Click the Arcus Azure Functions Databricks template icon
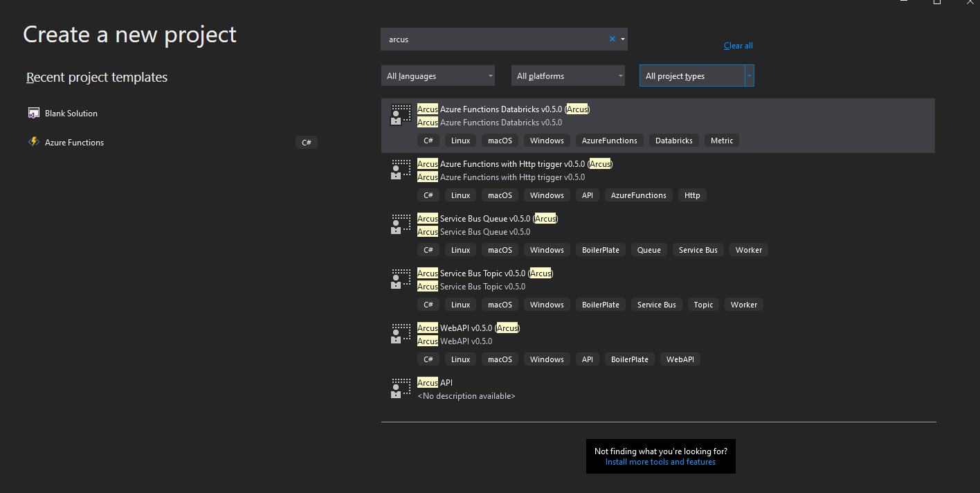This screenshot has height=493, width=980. coord(401,115)
